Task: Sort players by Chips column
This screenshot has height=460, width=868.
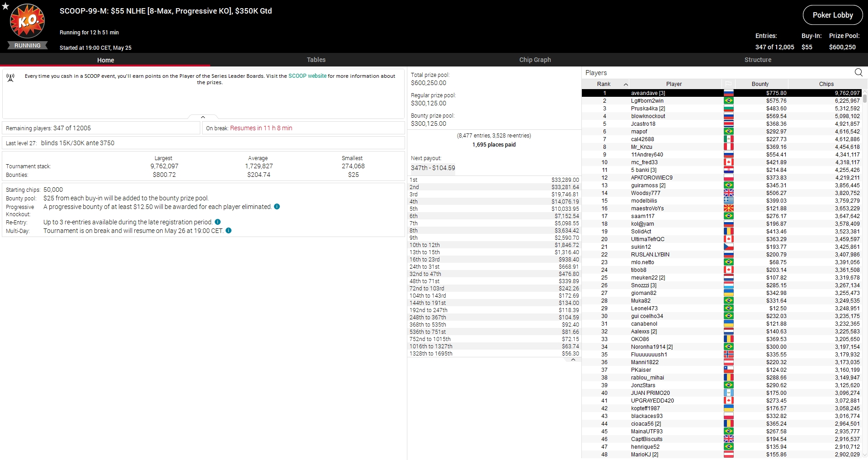Action: coord(826,84)
